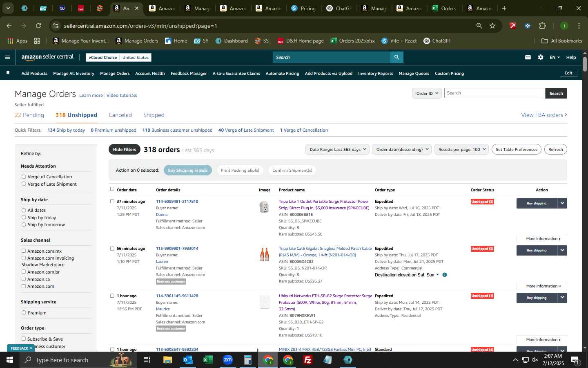Tick the select-all orders header checkbox

(x=112, y=189)
